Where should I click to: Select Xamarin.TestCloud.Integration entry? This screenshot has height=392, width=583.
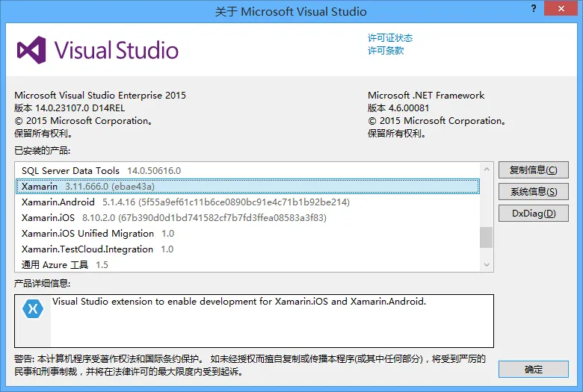coord(87,249)
